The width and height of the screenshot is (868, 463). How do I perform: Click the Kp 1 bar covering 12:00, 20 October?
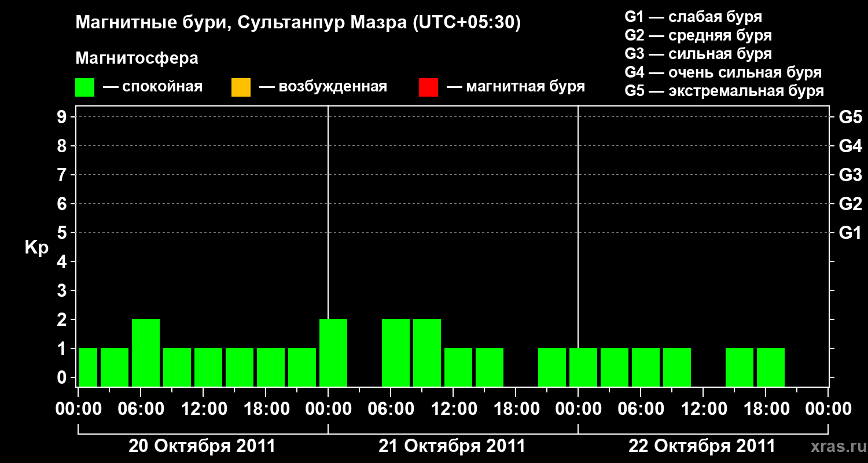click(208, 367)
